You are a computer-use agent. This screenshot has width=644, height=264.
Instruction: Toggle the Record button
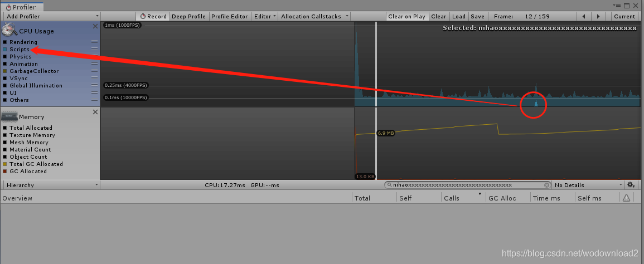click(x=153, y=16)
